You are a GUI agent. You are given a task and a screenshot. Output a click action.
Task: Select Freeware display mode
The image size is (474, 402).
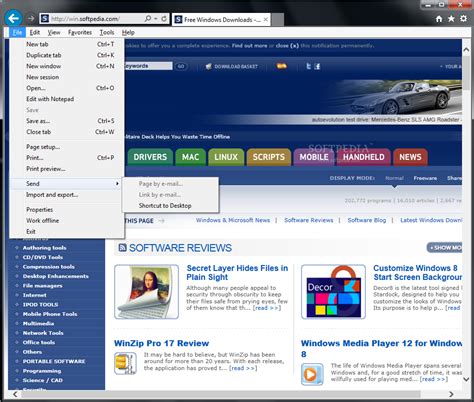425,178
